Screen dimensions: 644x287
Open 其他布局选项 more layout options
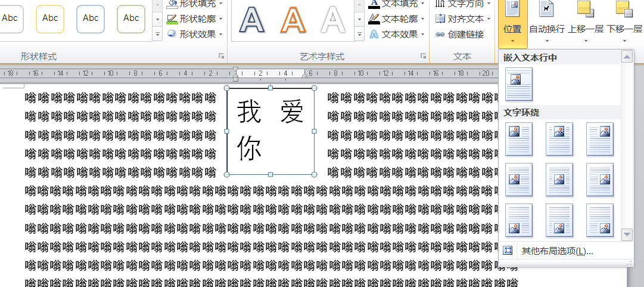click(556, 251)
